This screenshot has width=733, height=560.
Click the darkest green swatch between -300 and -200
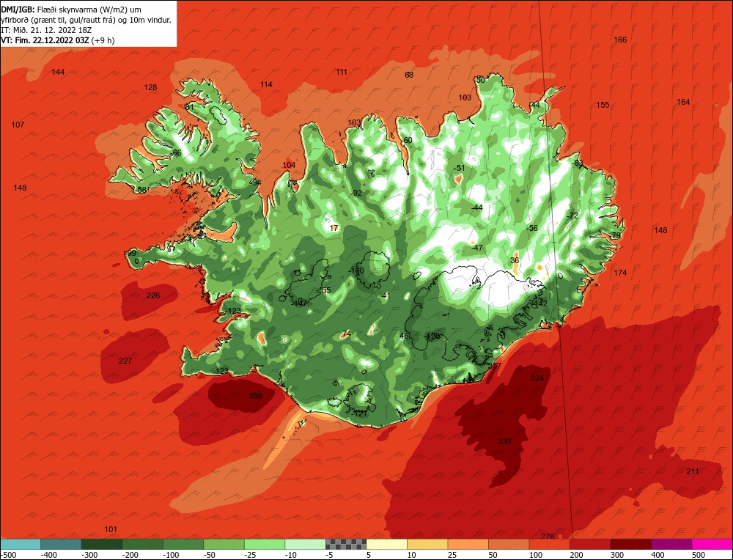click(x=102, y=544)
